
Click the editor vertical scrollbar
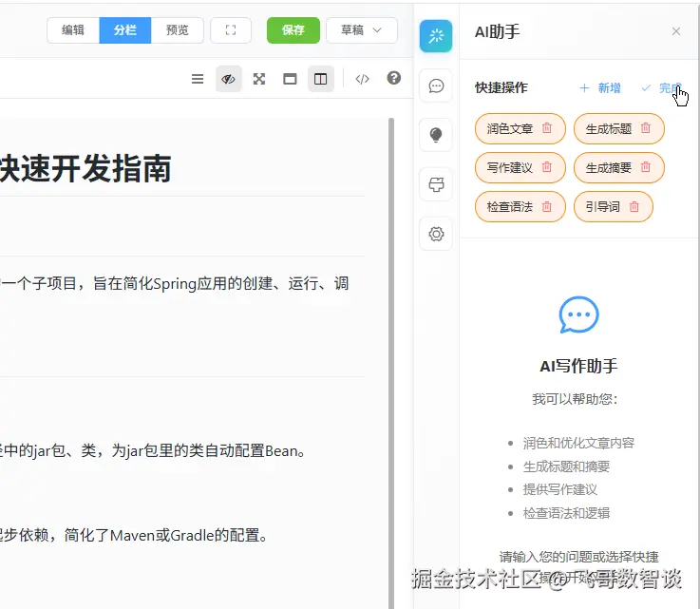click(391, 363)
